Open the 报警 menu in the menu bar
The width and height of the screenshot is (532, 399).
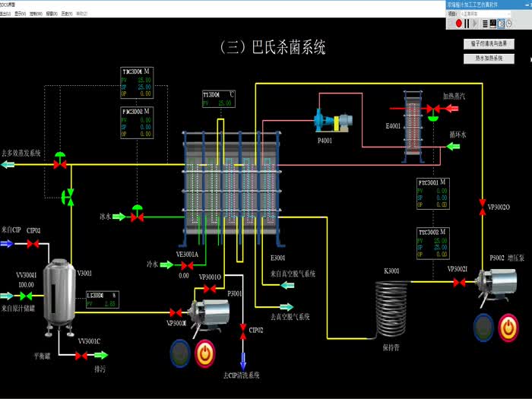point(51,14)
